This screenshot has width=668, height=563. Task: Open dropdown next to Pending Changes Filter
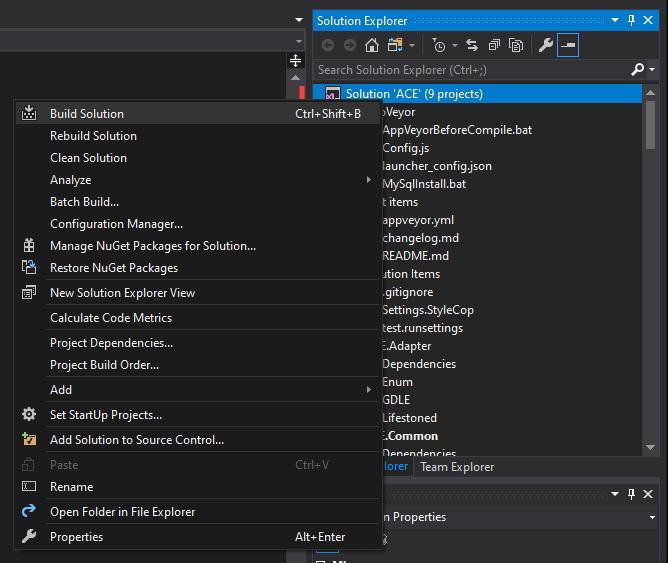[x=455, y=45]
